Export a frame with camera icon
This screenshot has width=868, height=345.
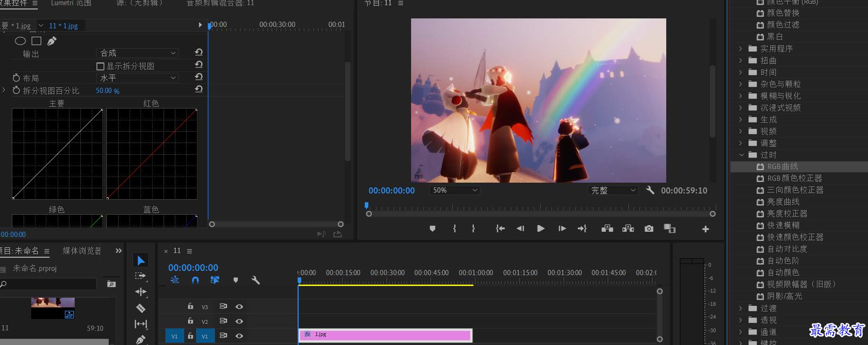(x=649, y=228)
